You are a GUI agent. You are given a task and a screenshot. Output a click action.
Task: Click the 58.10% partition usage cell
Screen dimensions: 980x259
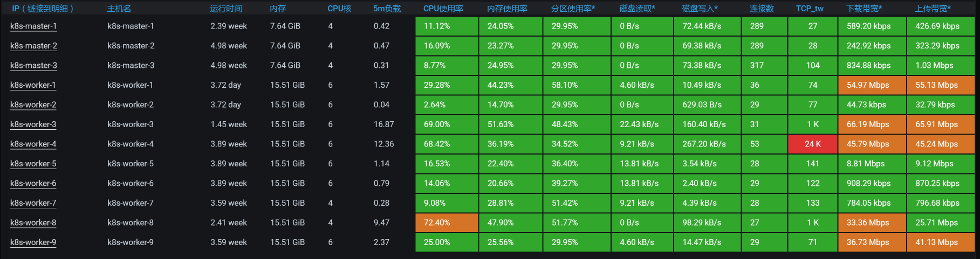pos(577,85)
